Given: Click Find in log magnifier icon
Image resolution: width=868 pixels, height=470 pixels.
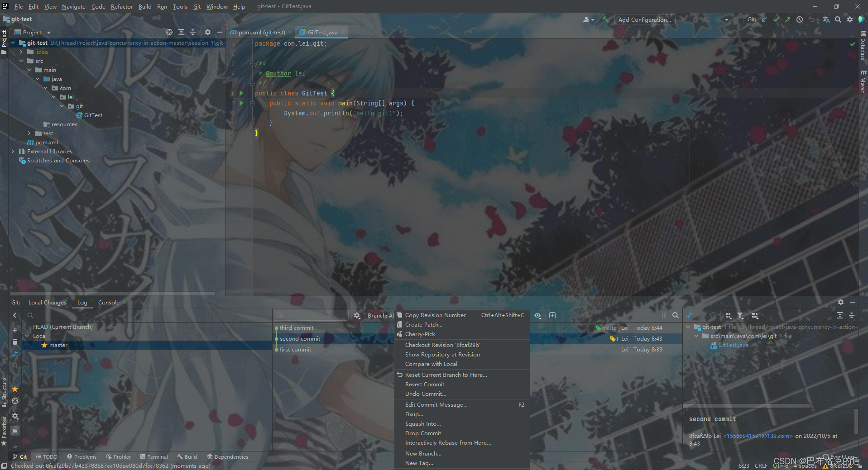Looking at the screenshot, I should tap(676, 315).
